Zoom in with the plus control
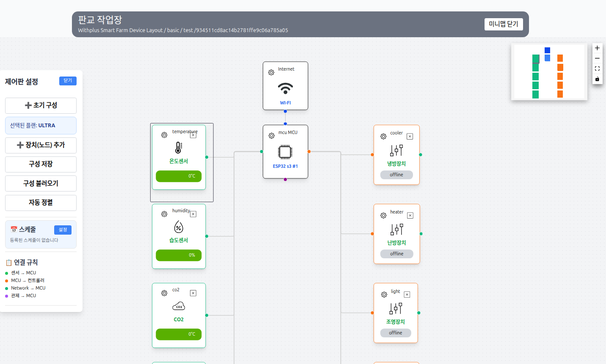The height and width of the screenshot is (364, 606). 597,48
